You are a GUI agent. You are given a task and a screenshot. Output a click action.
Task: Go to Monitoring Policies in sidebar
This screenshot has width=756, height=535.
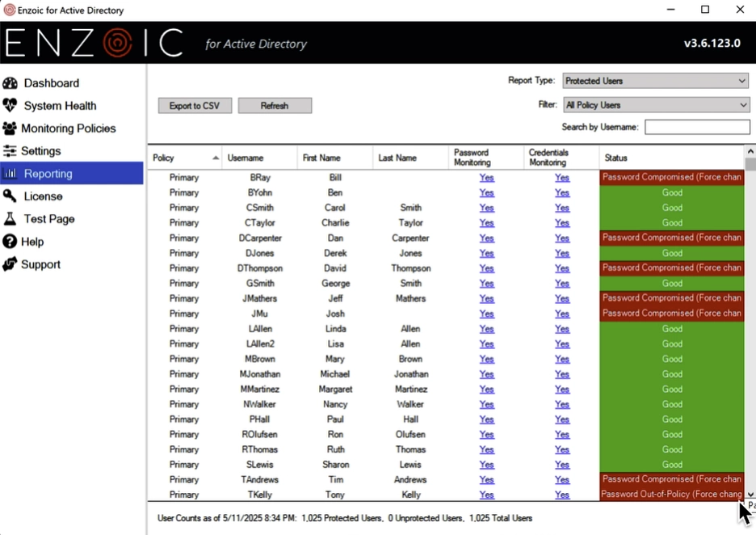point(68,128)
